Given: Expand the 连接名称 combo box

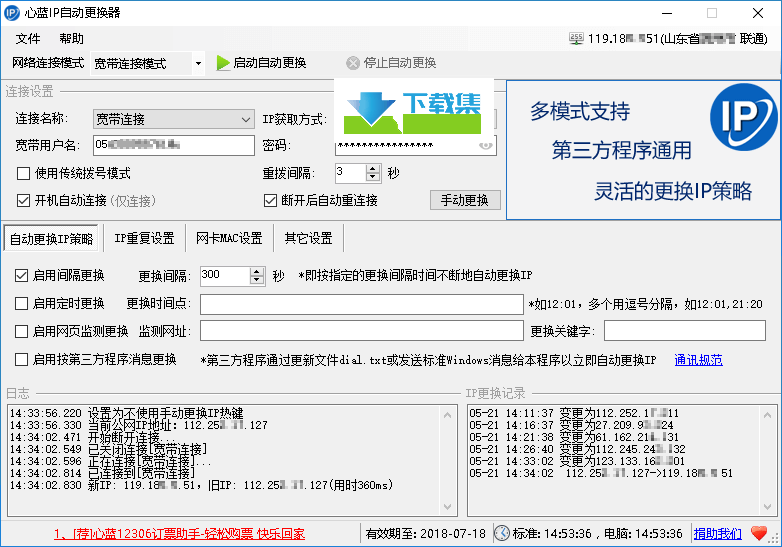Looking at the screenshot, I should 246,120.
